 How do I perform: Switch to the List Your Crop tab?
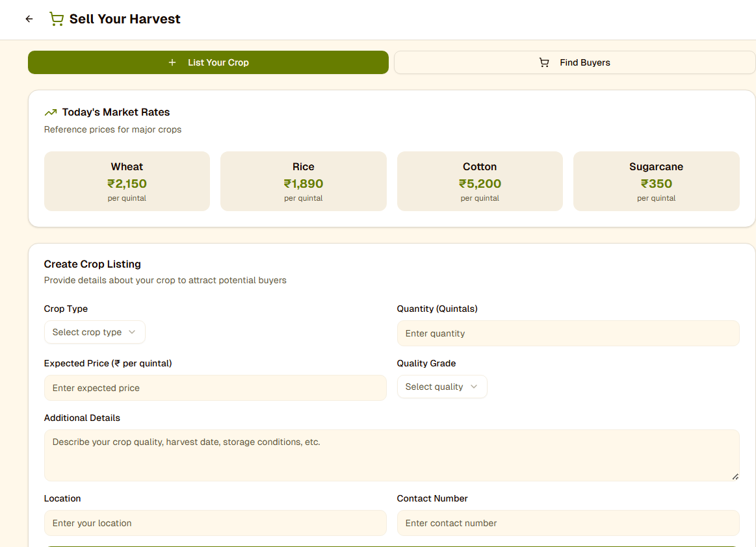click(x=208, y=63)
